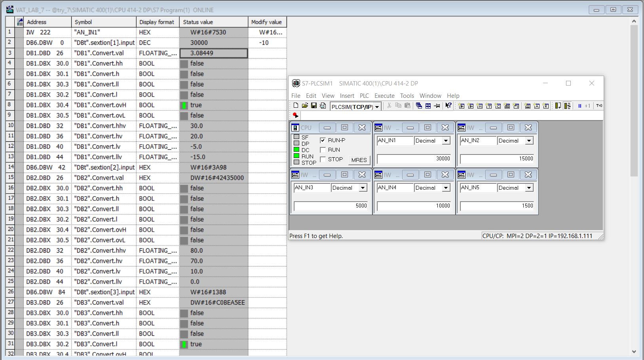
Task: Click the AN_IN3 address field
Action: coord(312,188)
